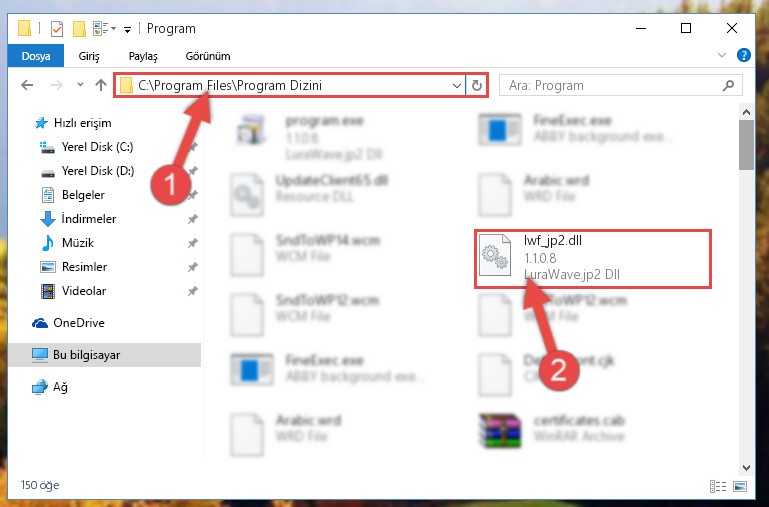Image resolution: width=769 pixels, height=507 pixels.
Task: Open the Paylaş ribbon tab
Action: [143, 56]
